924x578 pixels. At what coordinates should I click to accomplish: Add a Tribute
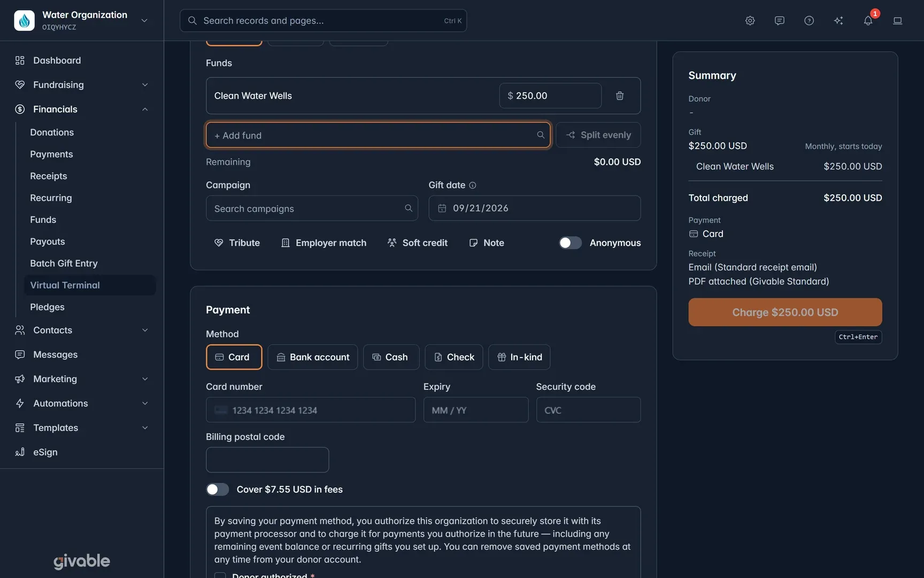click(237, 242)
